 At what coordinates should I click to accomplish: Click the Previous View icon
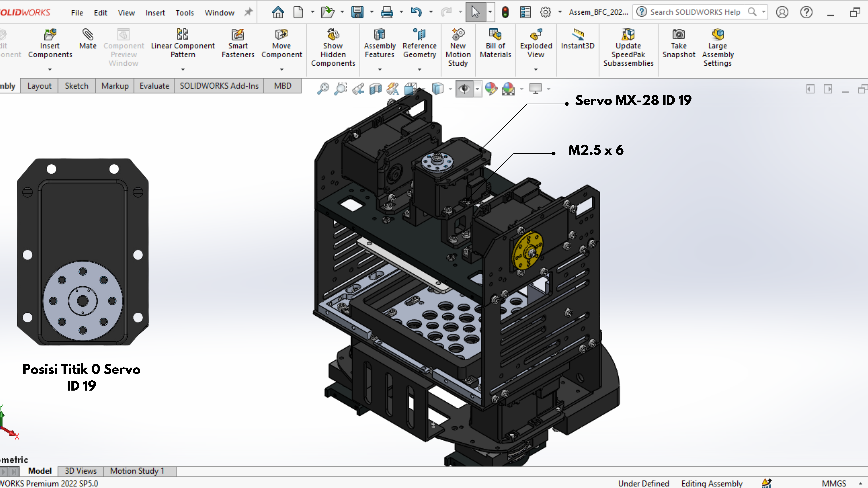pos(358,89)
